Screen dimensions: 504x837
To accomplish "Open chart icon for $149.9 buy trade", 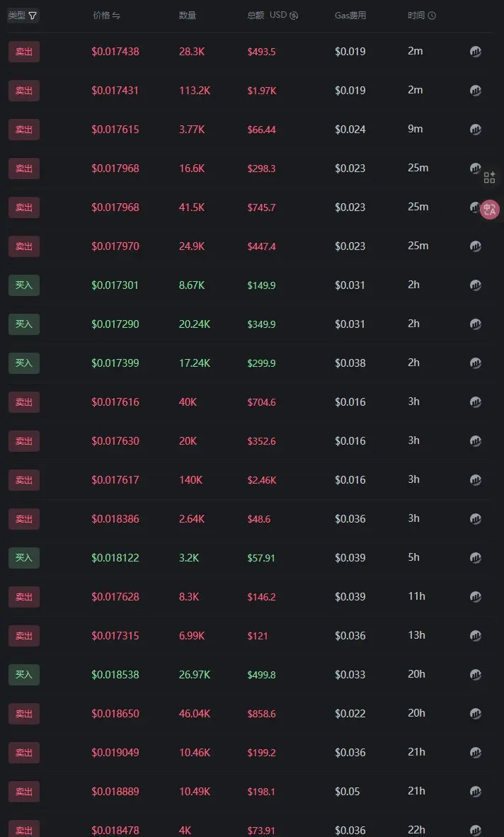I will point(476,285).
